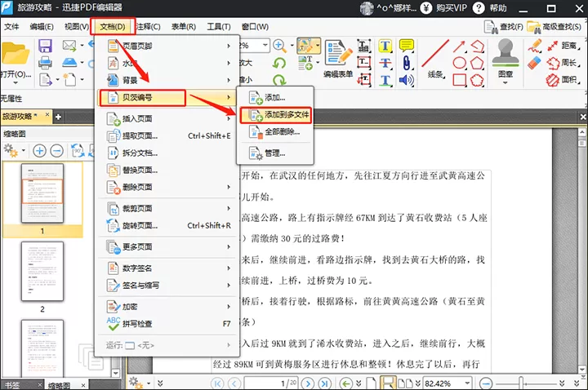Open the edit form tool icon
The height and width of the screenshot is (390, 588).
[x=339, y=53]
